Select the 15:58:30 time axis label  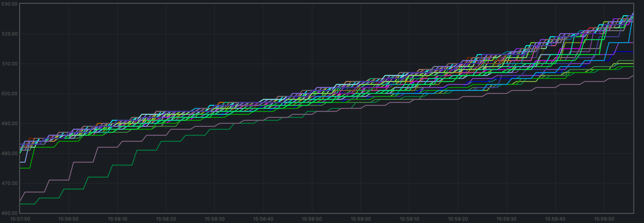pos(215,219)
